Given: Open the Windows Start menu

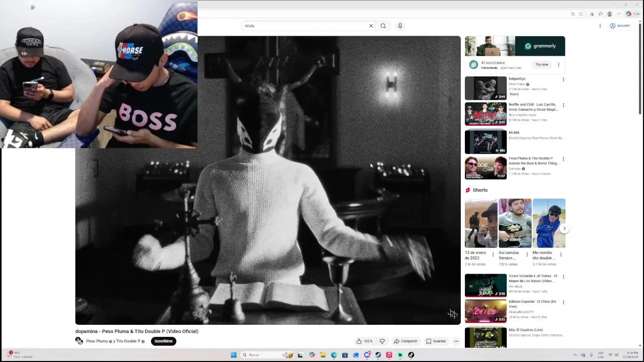Looking at the screenshot, I should tap(233, 355).
